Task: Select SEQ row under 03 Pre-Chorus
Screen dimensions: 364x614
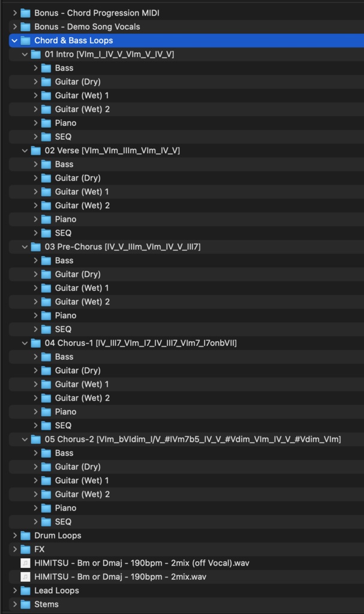Action: click(x=186, y=329)
